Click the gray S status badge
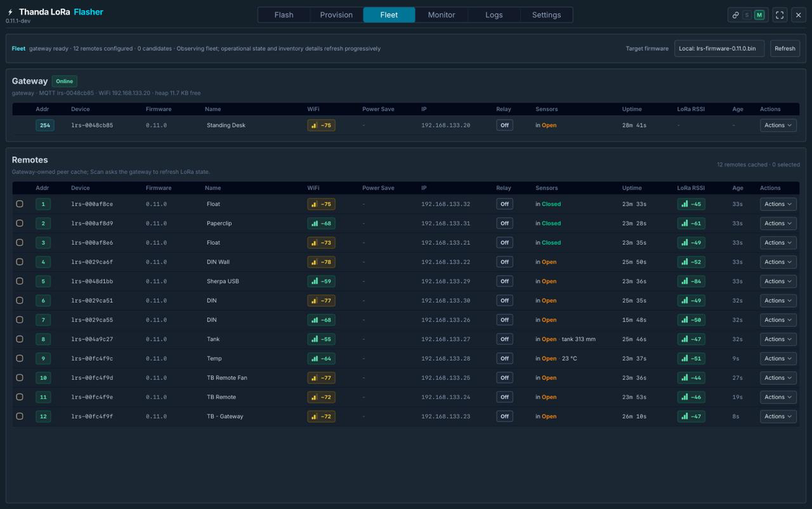 [747, 15]
